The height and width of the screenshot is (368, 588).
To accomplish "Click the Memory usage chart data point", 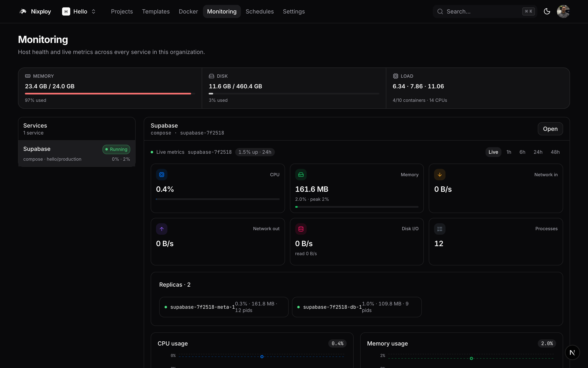I will [471, 358].
